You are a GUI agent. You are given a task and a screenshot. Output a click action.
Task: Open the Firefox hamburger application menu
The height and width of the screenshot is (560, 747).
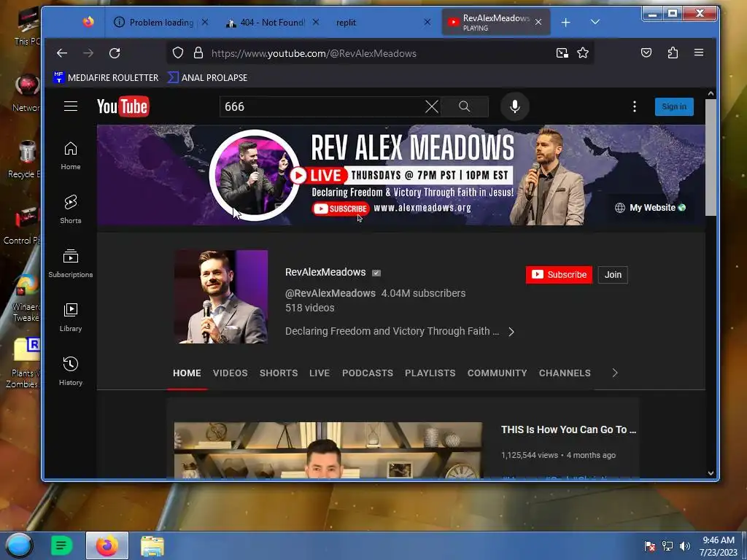tap(698, 52)
